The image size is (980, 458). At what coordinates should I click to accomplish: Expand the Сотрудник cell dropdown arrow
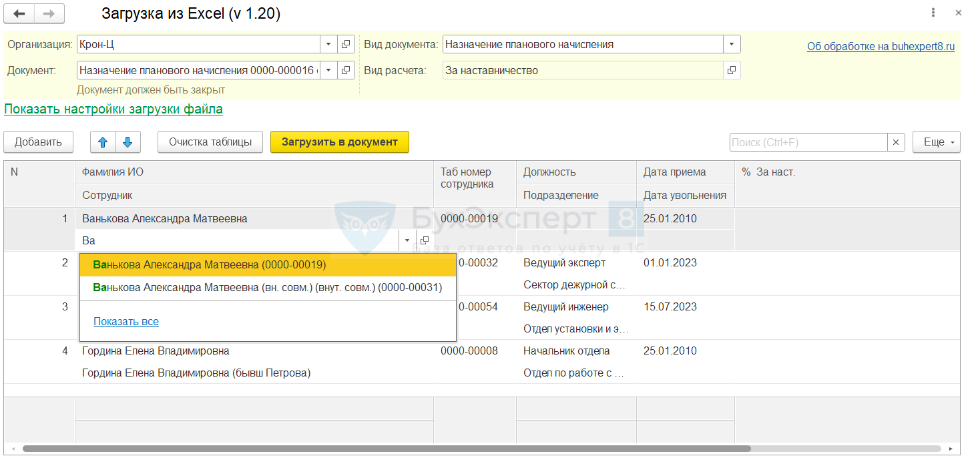pos(407,240)
